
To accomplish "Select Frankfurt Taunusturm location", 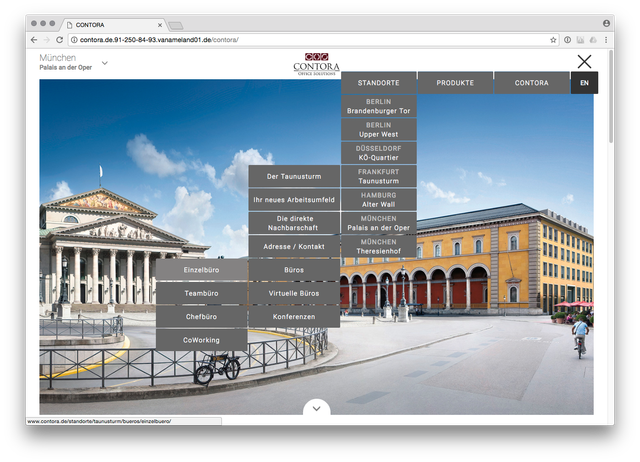I will point(379,176).
